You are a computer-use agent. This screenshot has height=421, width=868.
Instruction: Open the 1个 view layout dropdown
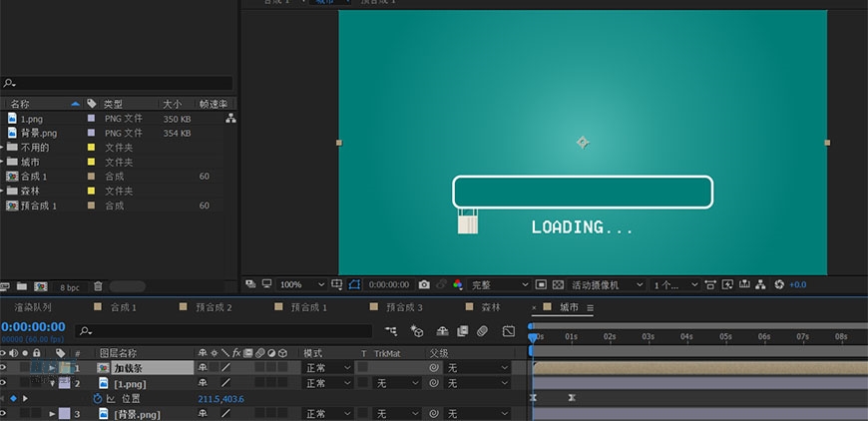click(675, 284)
